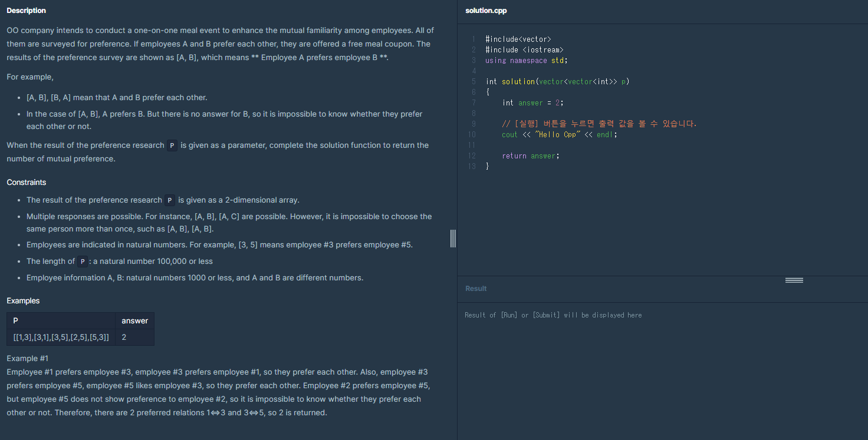Click the answer column header in Examples table
Viewport: 868px width, 440px height.
coord(135,320)
